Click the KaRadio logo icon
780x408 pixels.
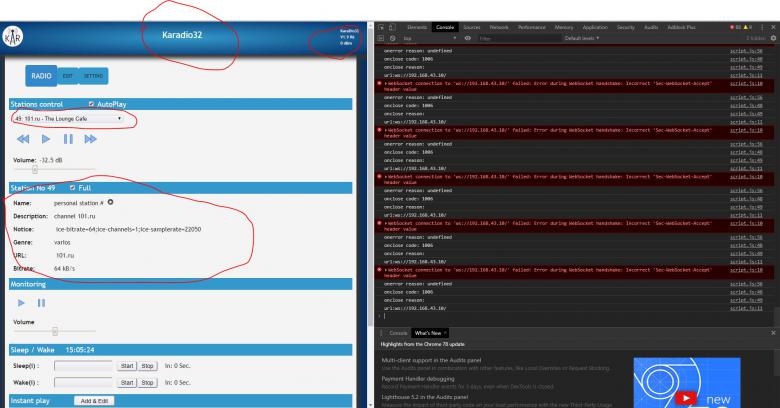click(x=12, y=36)
